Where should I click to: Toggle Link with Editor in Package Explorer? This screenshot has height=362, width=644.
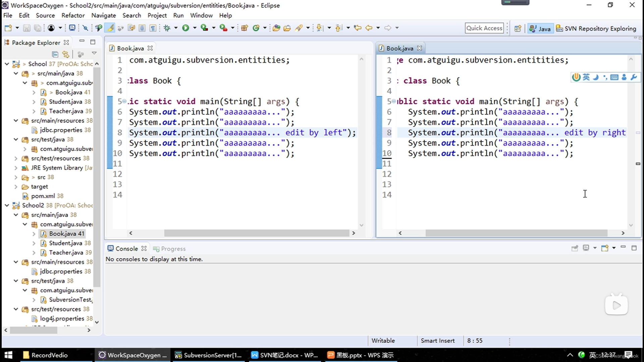(66, 54)
